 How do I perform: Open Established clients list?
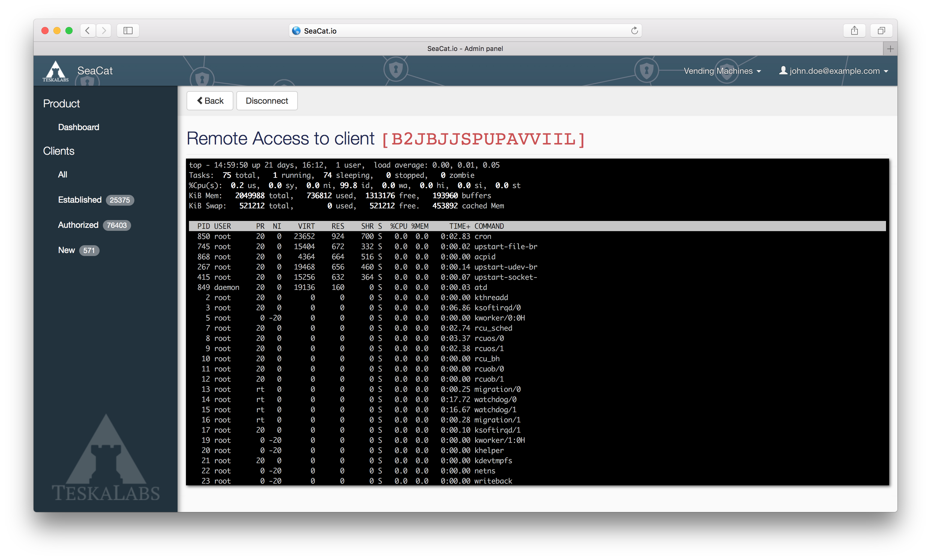tap(80, 200)
